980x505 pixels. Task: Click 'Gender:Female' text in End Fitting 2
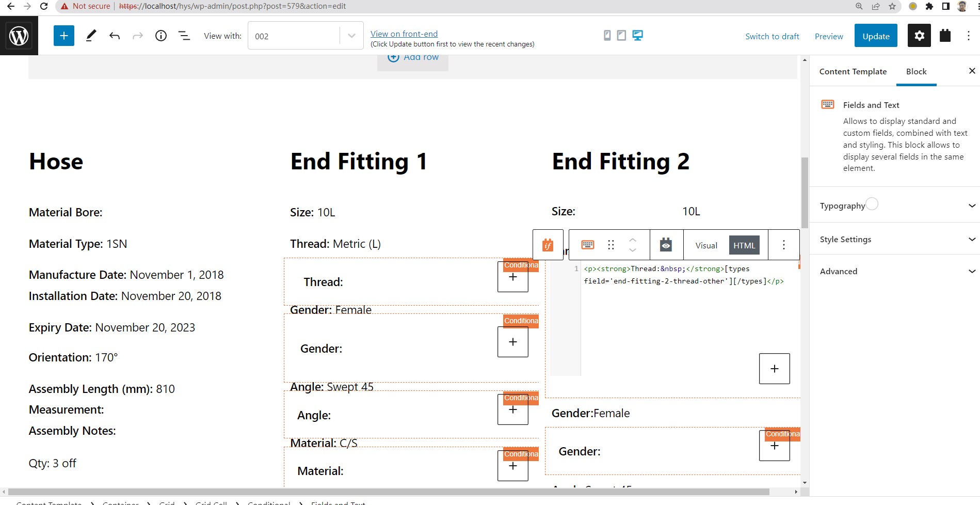tap(590, 413)
